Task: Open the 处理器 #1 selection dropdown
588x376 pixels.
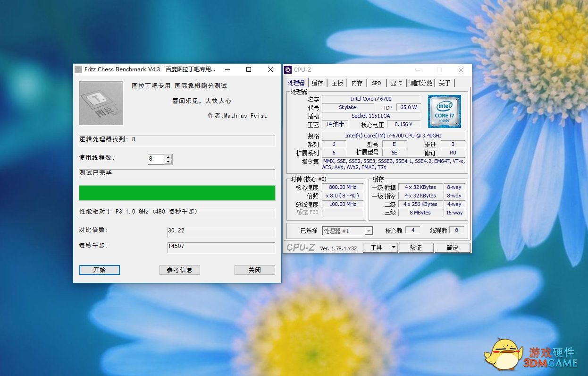Action: 347,231
